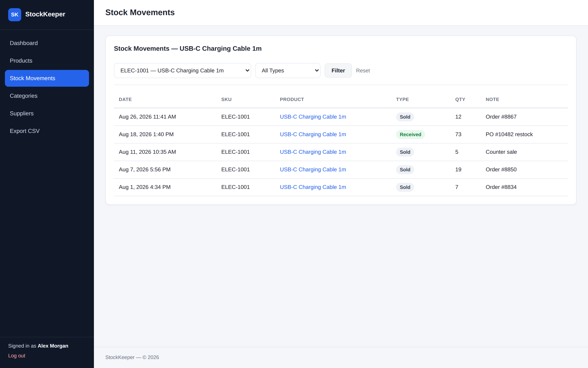Open USB-C Charging Cable link in Order #8867 row
Viewport: 588px width, 368px height.
coord(313,117)
